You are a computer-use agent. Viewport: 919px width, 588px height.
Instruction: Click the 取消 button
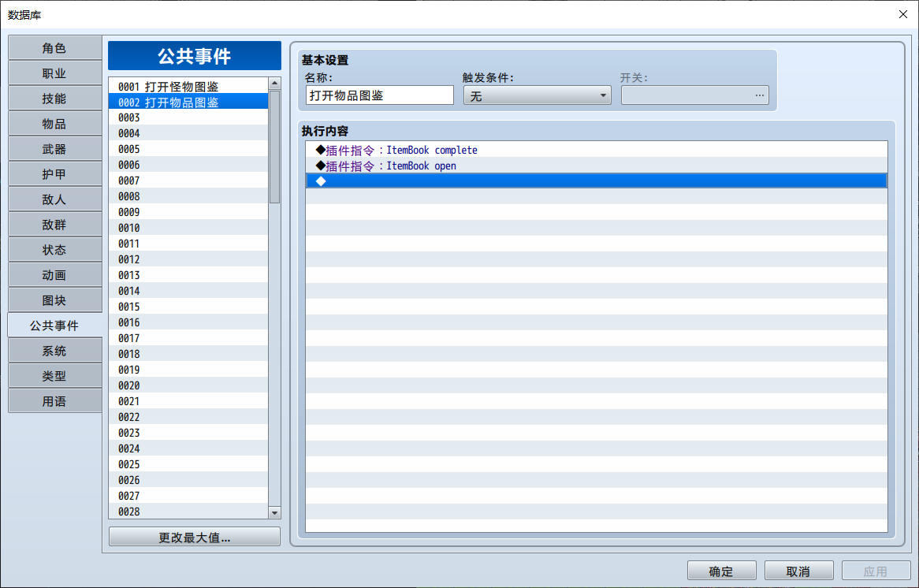point(799,571)
